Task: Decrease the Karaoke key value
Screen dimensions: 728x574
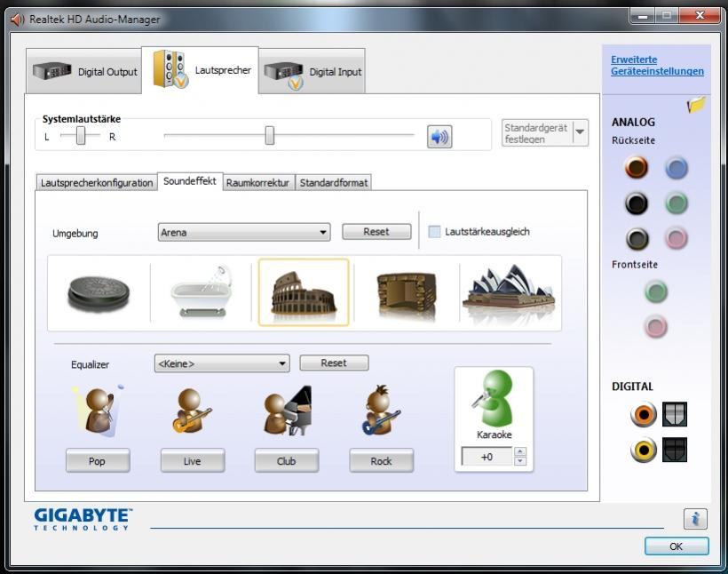Action: point(520,460)
